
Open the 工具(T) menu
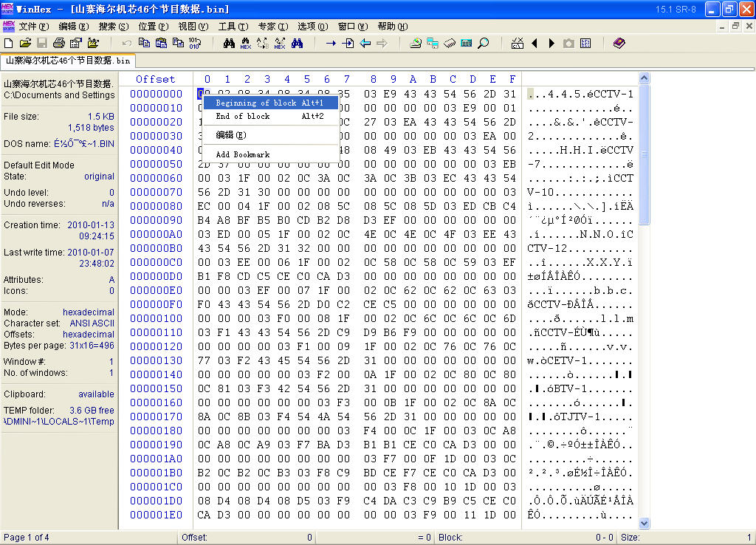coord(233,26)
